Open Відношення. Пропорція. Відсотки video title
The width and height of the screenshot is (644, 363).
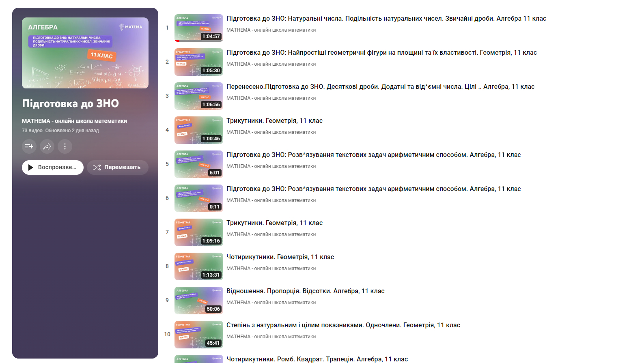[305, 291]
